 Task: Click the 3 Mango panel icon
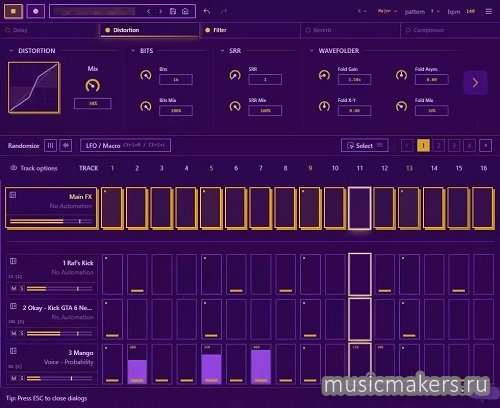13,351
